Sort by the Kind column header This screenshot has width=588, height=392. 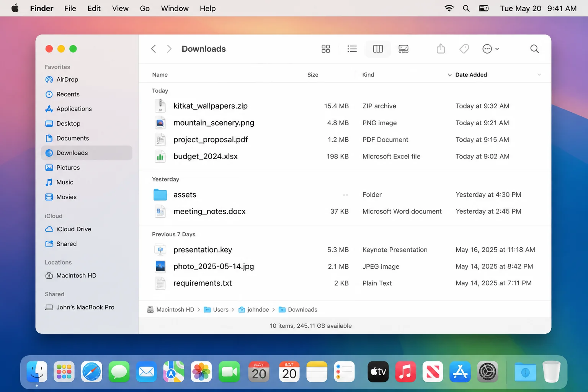tap(368, 75)
